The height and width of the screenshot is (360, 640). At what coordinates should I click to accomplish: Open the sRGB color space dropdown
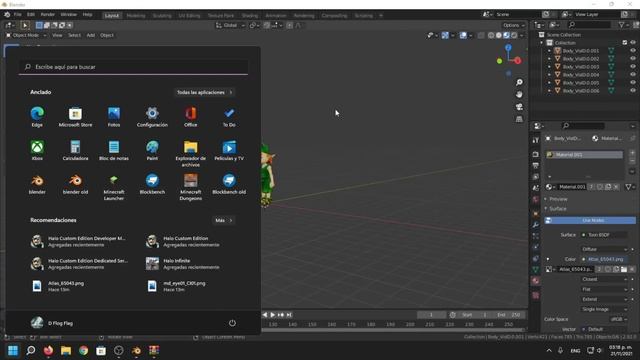(x=619, y=319)
